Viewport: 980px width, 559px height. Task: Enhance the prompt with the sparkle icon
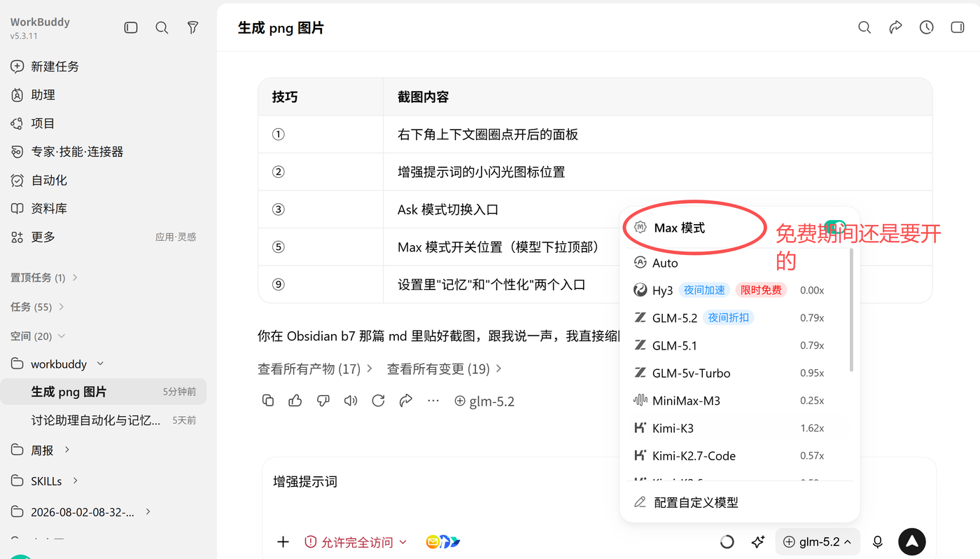coord(757,541)
